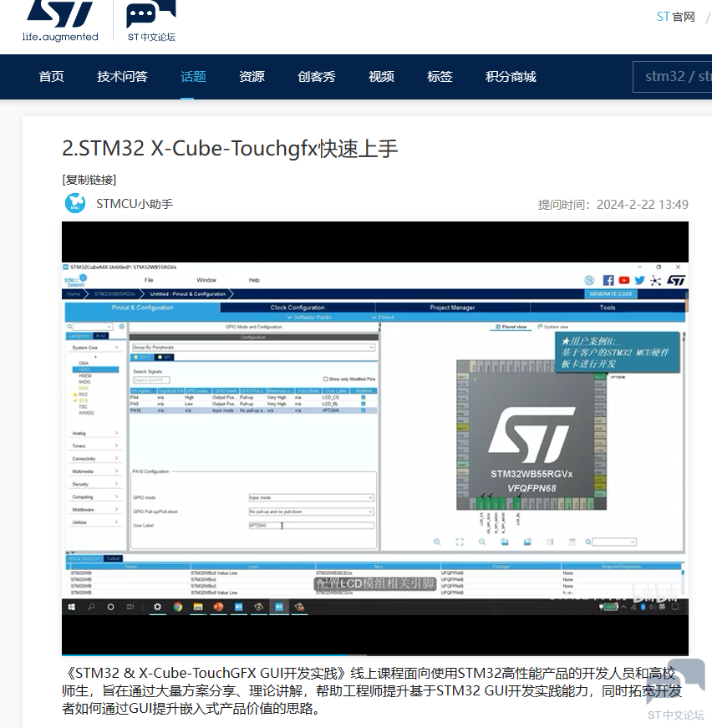
Task: Click the taskbar search magnifier
Action: [x=91, y=607]
